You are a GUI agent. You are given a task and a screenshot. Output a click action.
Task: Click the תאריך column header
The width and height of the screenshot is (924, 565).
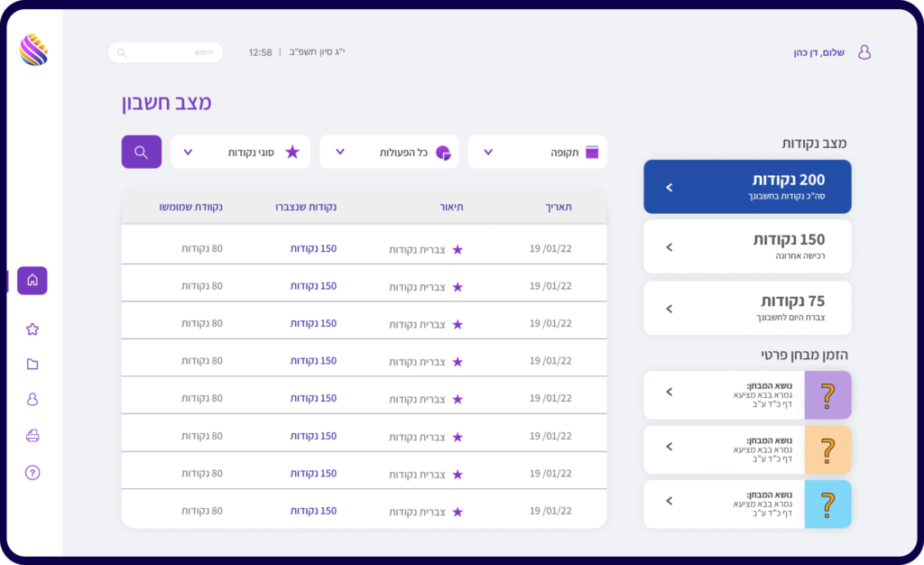pos(558,207)
